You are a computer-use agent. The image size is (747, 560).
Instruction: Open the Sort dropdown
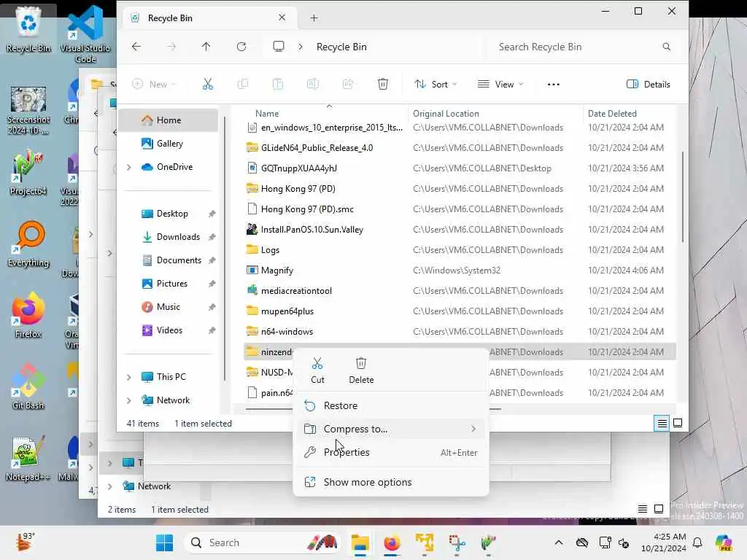click(x=436, y=85)
